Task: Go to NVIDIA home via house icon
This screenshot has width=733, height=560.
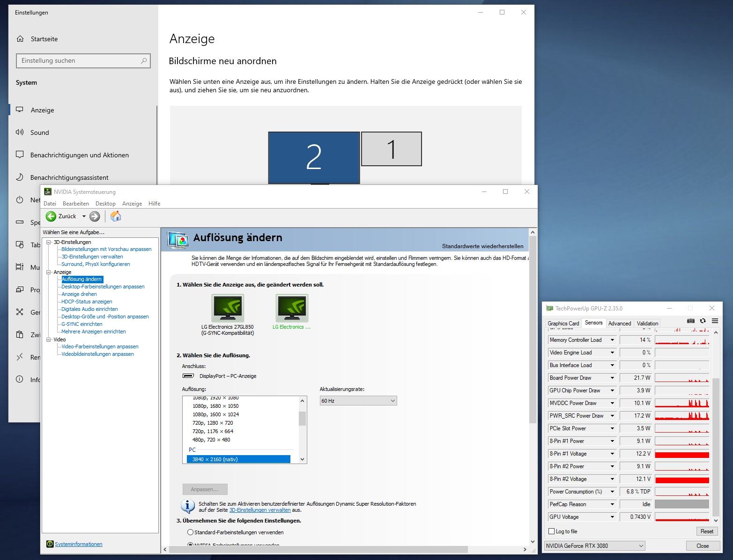Action: 116,216
